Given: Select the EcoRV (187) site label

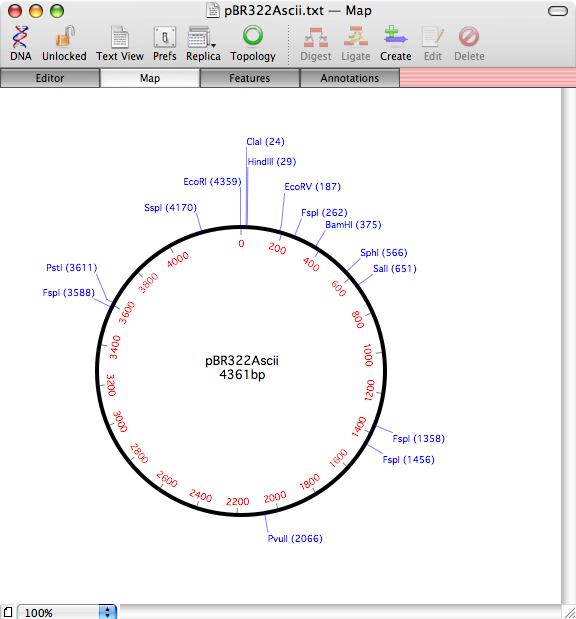Looking at the screenshot, I should click(x=312, y=187).
